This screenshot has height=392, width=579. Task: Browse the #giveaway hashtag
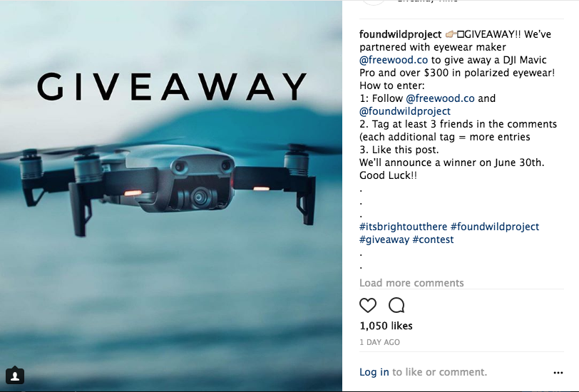[x=384, y=239]
